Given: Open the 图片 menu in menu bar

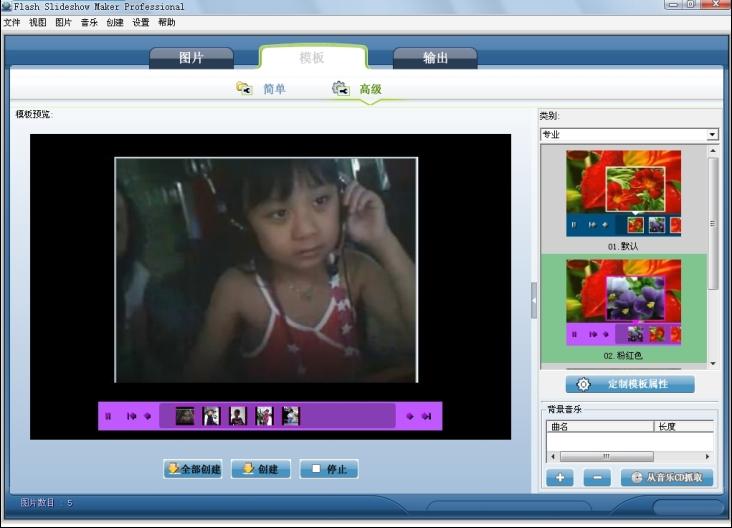Looking at the screenshot, I should pyautogui.click(x=63, y=22).
